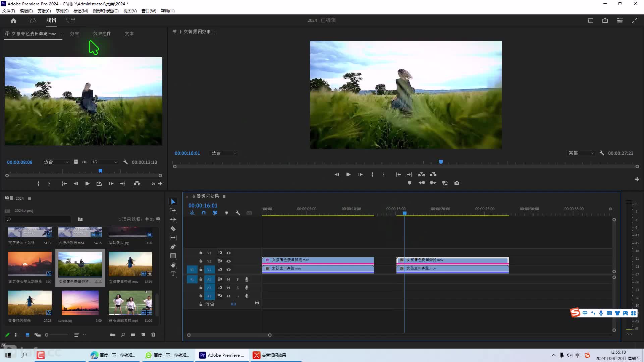644x362 pixels.
Task: Open the 文件(F) menu
Action: (9, 11)
